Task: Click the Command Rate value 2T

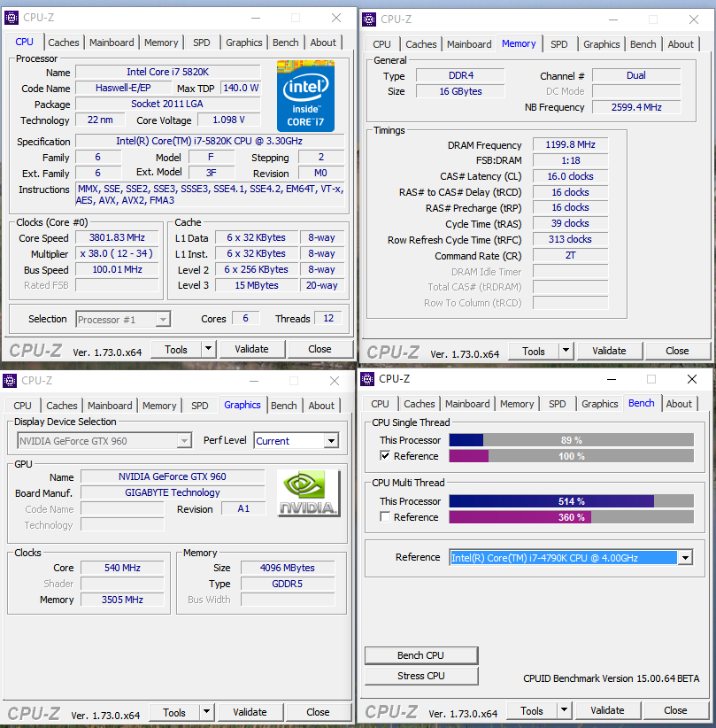Action: tap(570, 255)
